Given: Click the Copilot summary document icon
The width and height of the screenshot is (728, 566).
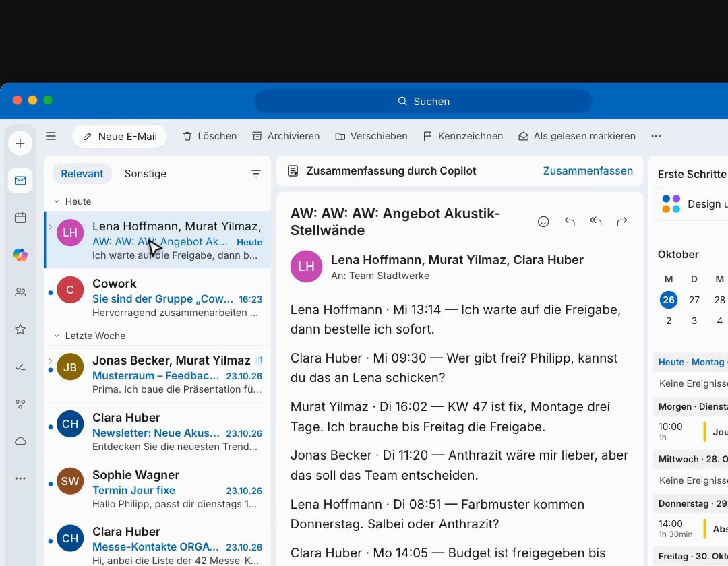Looking at the screenshot, I should point(293,170).
